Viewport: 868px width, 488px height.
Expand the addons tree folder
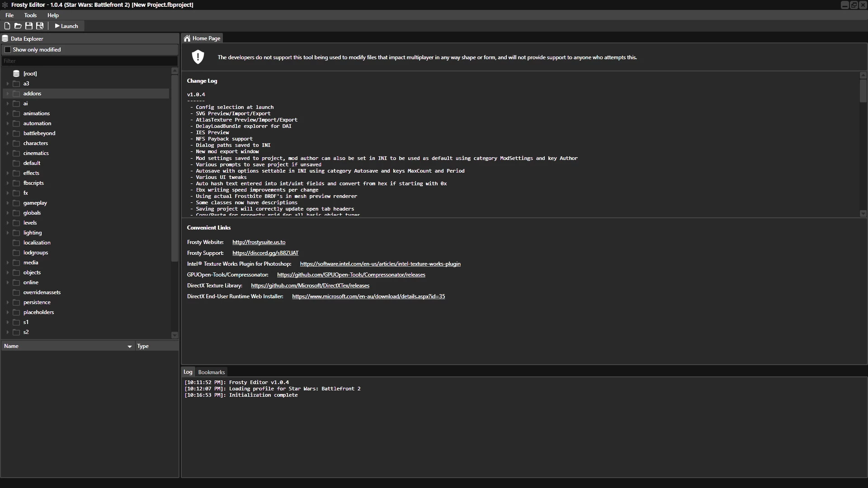(7, 94)
